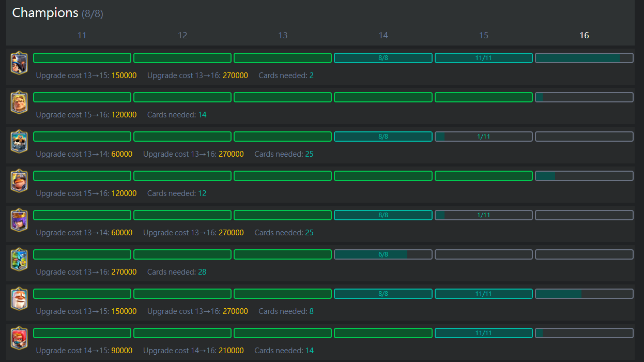
Task: Click the Little Prince champion card icon
Action: [x=19, y=63]
